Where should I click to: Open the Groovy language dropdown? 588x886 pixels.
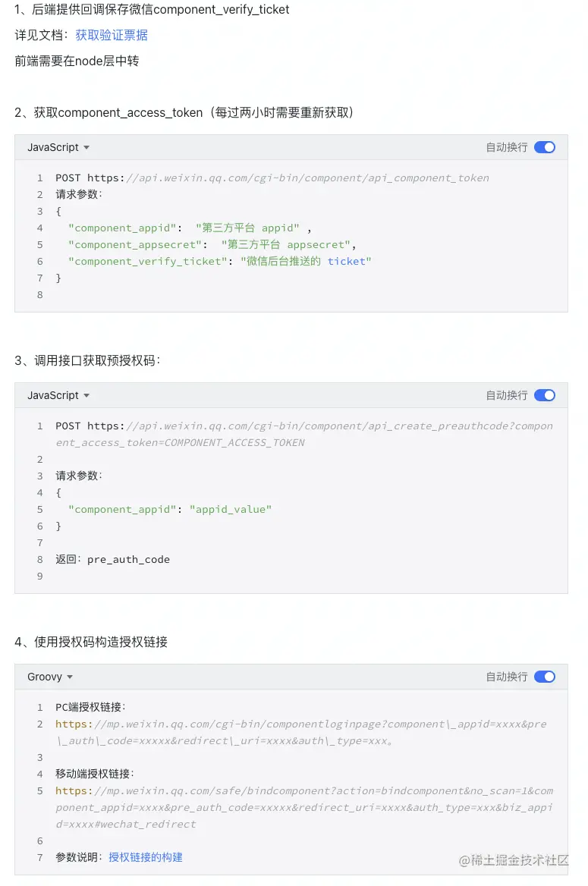(50, 677)
